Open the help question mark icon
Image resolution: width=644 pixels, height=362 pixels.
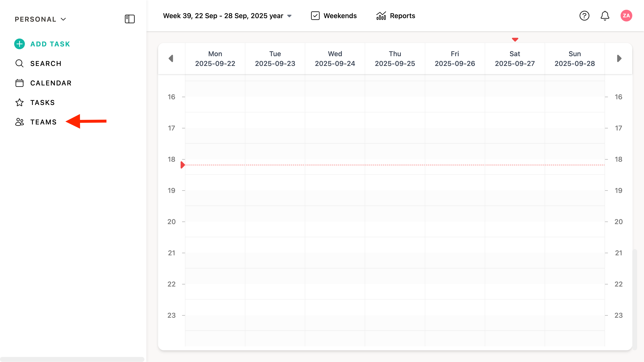pos(584,16)
